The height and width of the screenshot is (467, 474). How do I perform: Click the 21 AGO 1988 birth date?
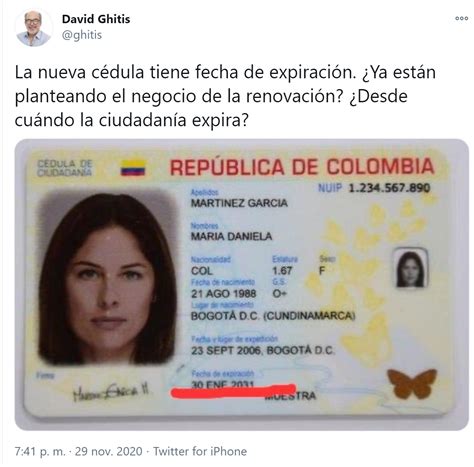[223, 294]
